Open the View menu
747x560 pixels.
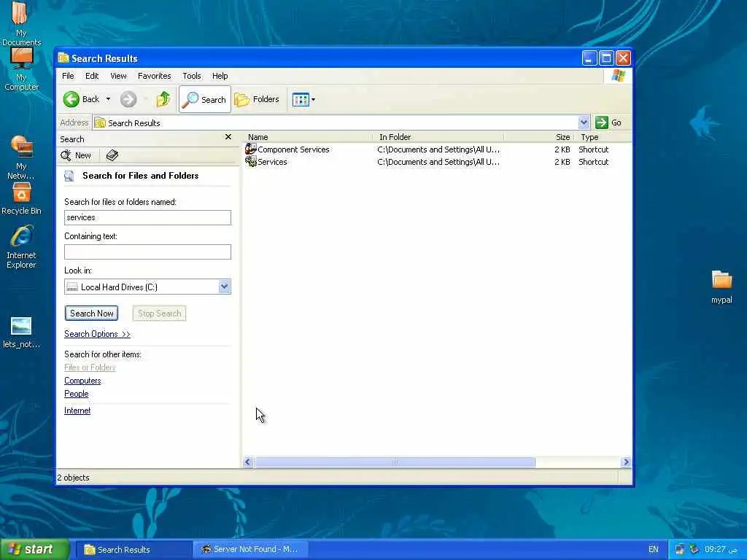[x=118, y=76]
